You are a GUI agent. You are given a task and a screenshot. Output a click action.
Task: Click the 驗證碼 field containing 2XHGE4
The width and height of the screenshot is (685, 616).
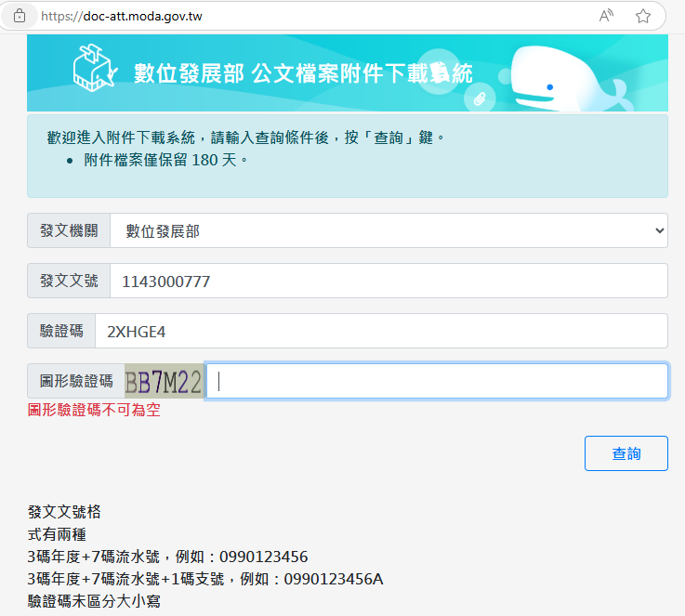380,331
